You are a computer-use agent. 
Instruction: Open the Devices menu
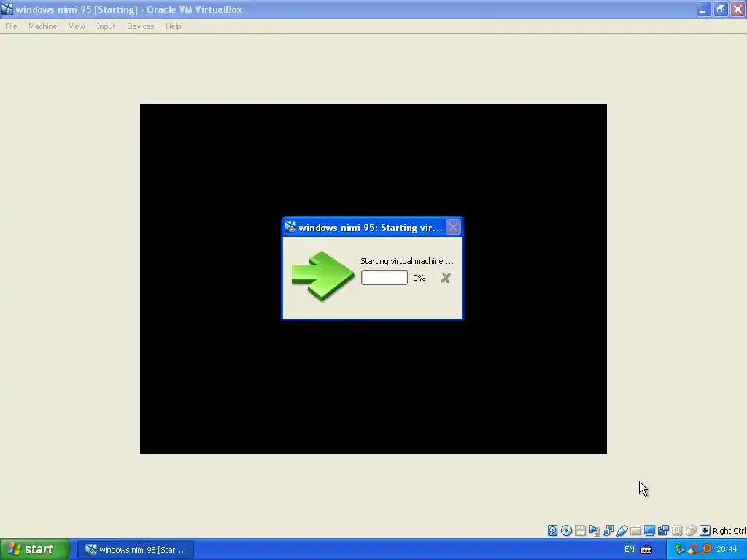click(141, 26)
